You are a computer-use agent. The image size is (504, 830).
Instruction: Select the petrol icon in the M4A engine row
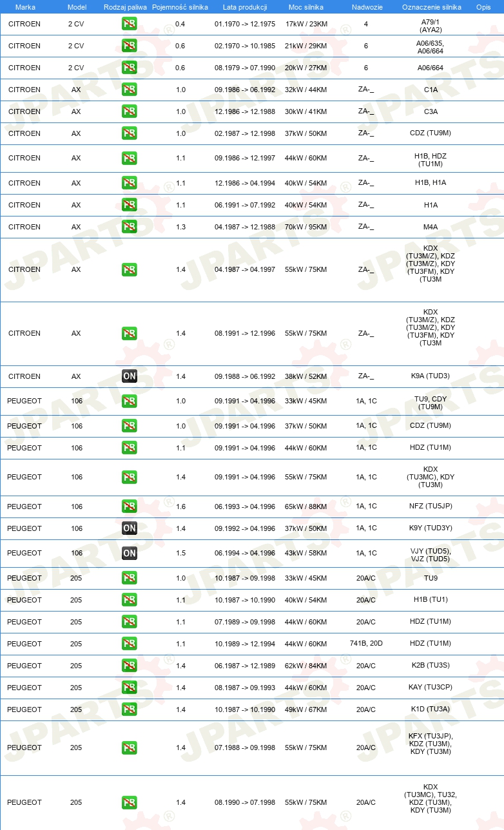click(130, 227)
